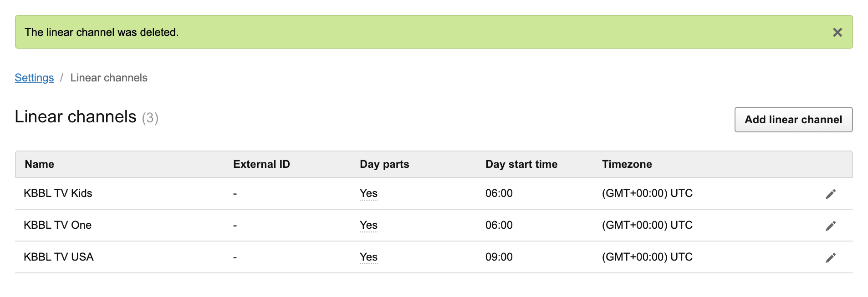This screenshot has width=868, height=297.
Task: Select the KBBL TV USA row name
Action: point(58,257)
